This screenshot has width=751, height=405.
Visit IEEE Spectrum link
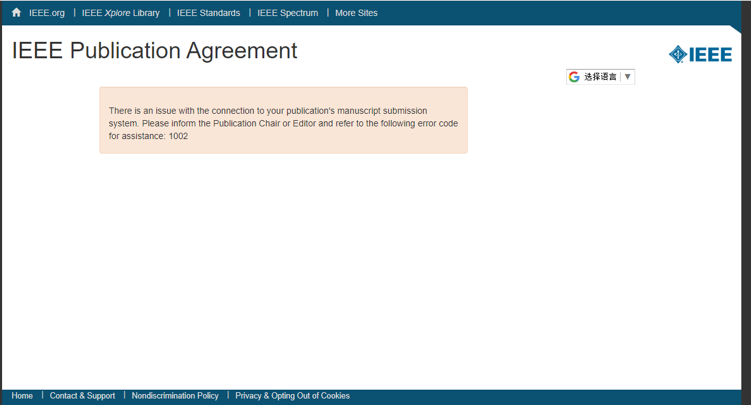pos(287,13)
